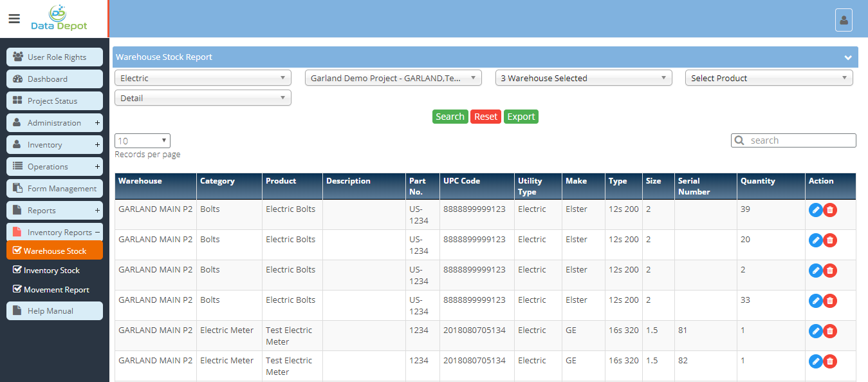The height and width of the screenshot is (382, 868).
Task: Click edit pencil for first Electric Bolts row
Action: coord(815,210)
